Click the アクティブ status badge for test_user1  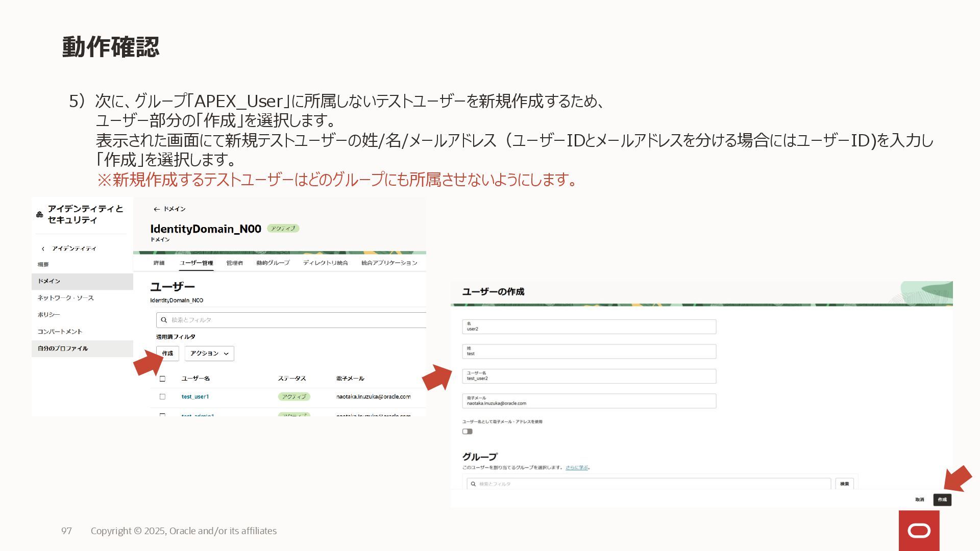pos(294,396)
